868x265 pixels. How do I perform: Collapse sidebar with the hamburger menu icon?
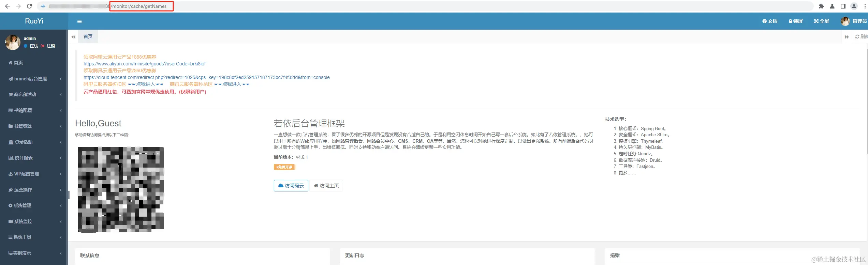point(79,21)
